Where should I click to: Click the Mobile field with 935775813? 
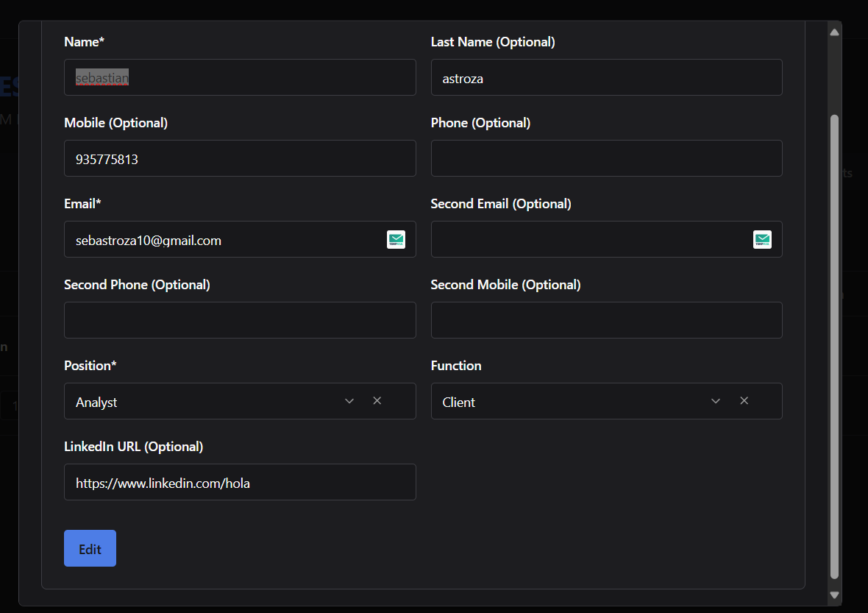point(240,158)
